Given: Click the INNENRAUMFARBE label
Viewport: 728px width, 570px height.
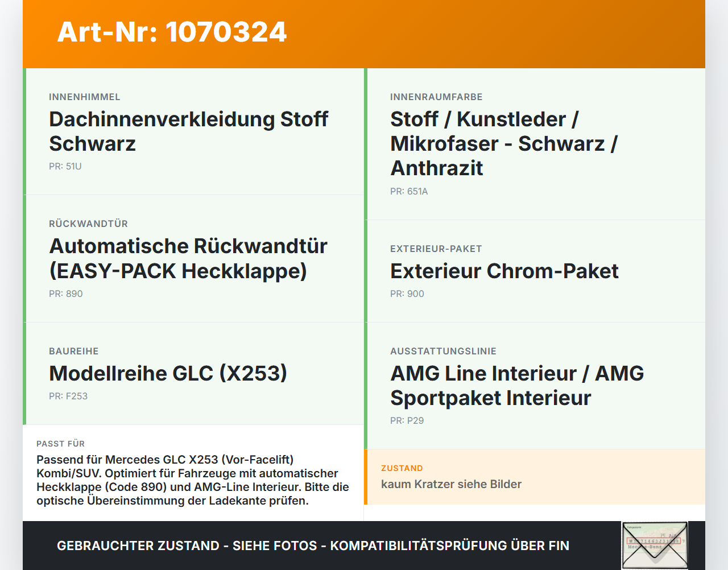Looking at the screenshot, I should click(436, 97).
